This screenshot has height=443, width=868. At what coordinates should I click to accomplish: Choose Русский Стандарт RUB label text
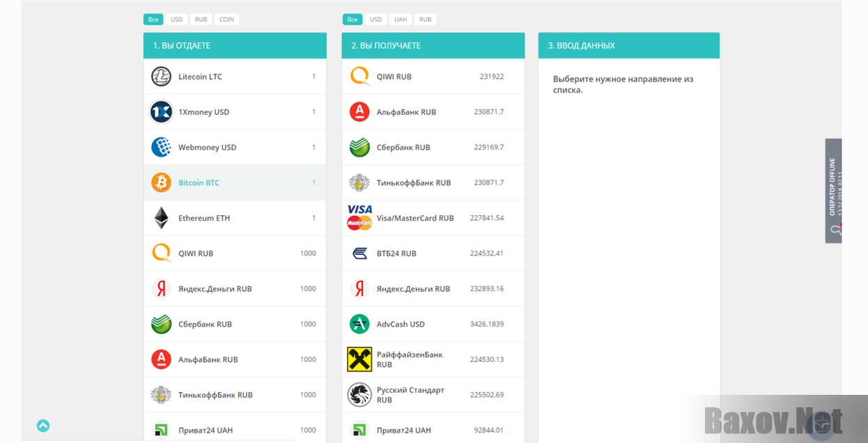pyautogui.click(x=411, y=395)
